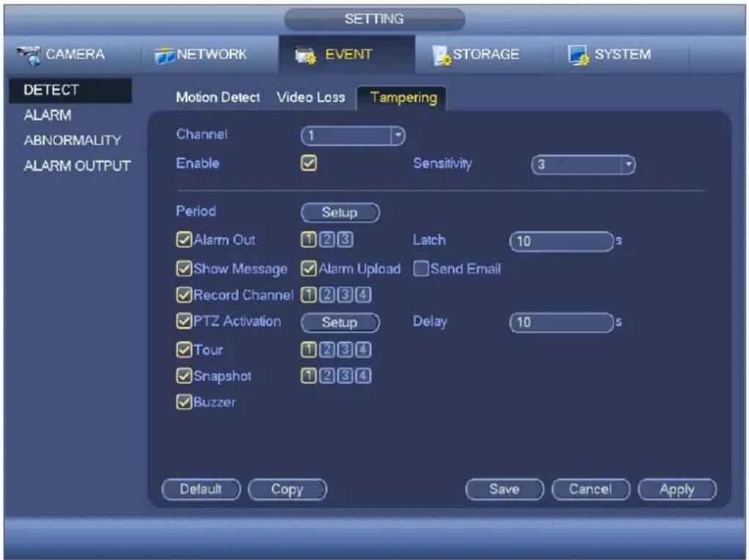Toggle Tour channel box 1
Screen dimensions: 749x560
[x=309, y=350]
